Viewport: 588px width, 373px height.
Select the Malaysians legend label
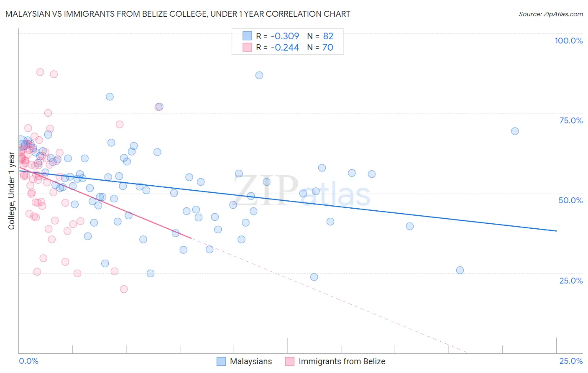(x=251, y=361)
